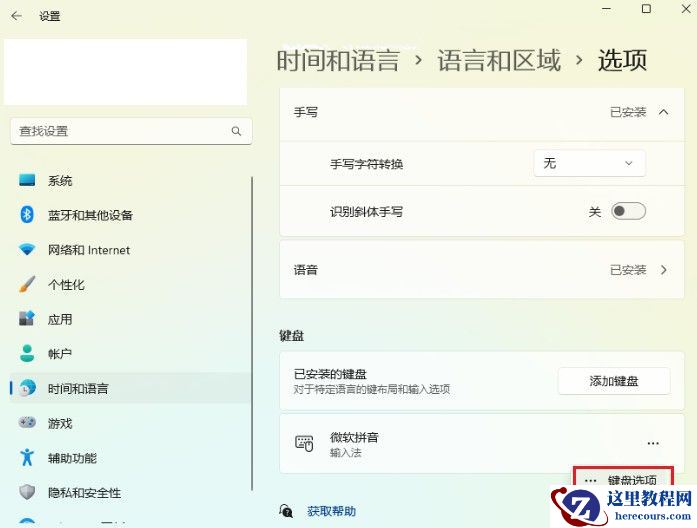Open 时间和语言 settings category
Viewport: 697px width, 528px height.
(x=130, y=388)
